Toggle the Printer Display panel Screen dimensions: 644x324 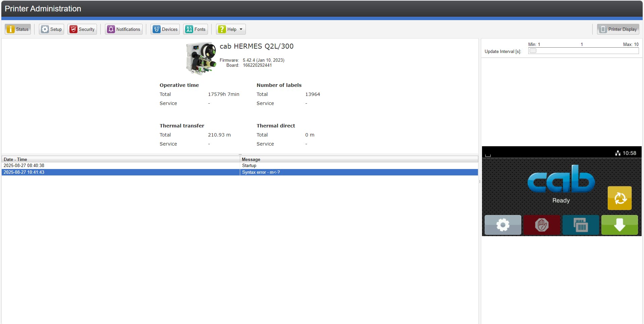618,29
